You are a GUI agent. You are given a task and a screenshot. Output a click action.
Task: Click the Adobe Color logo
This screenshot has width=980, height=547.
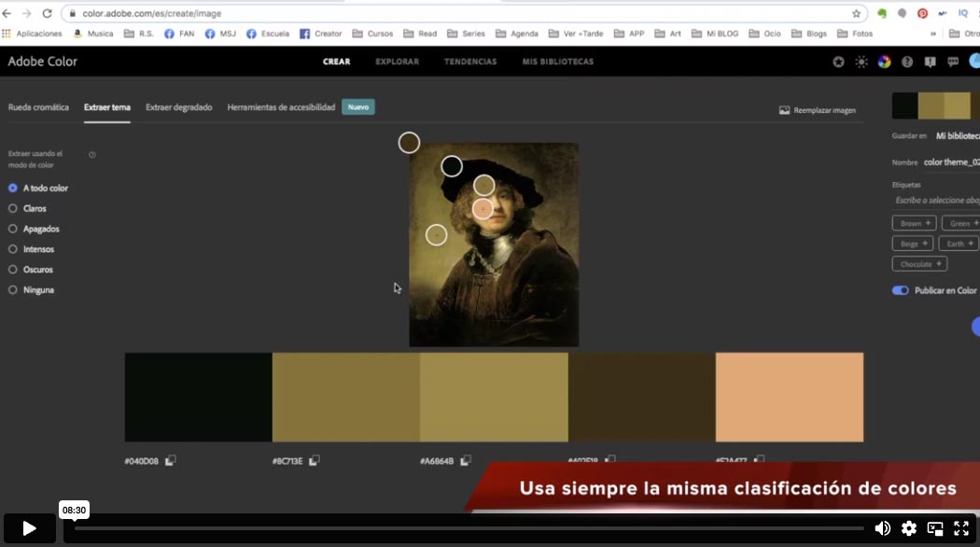(43, 62)
